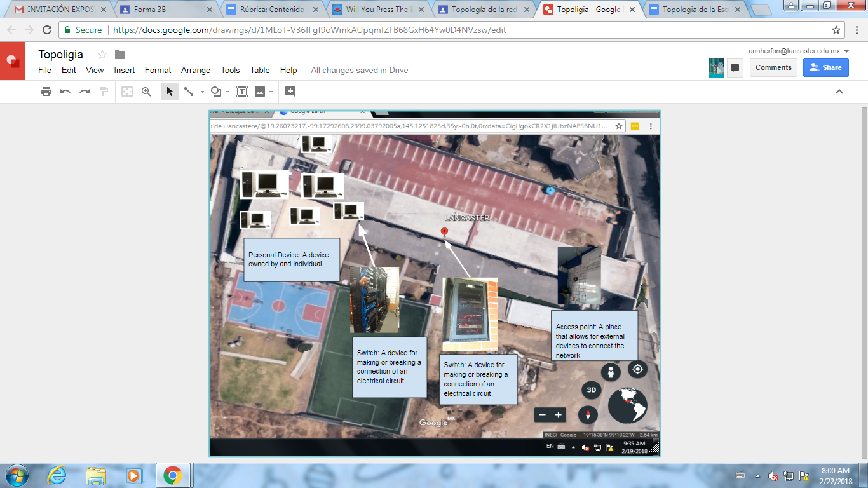Open the Shape tool dropdown arrow
The height and width of the screenshot is (488, 868).
tap(227, 91)
